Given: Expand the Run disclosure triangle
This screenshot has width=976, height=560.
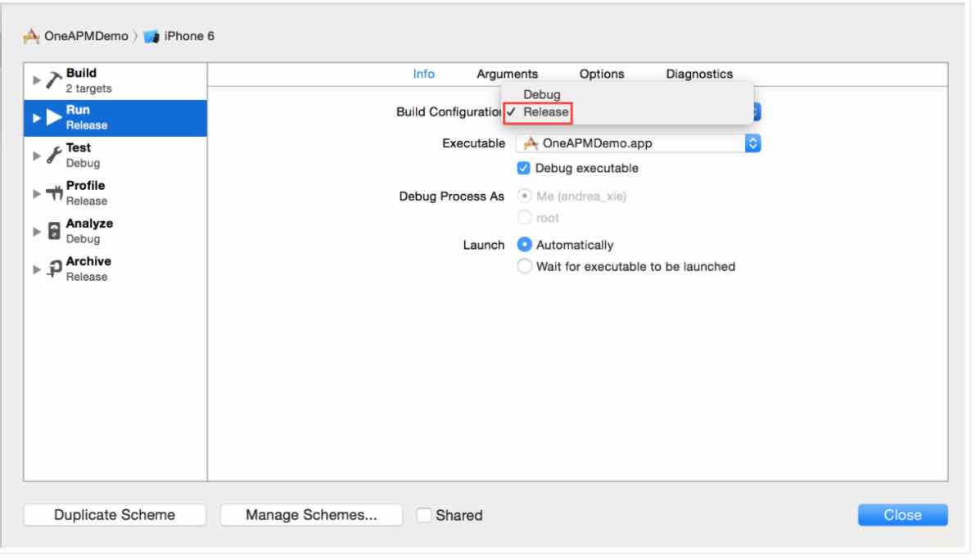Looking at the screenshot, I should pos(36,118).
